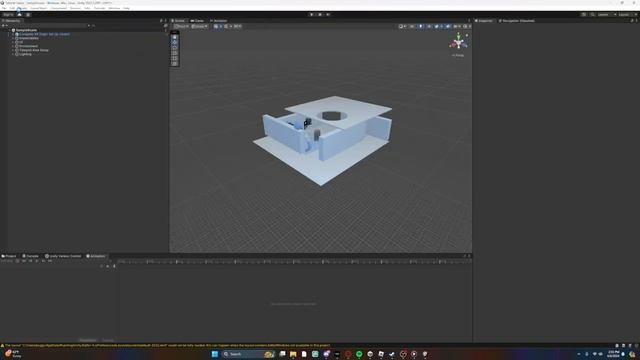Switch to Curves view in the Animation panel
Viewport: 640px width, 360px height.
(x=108, y=340)
